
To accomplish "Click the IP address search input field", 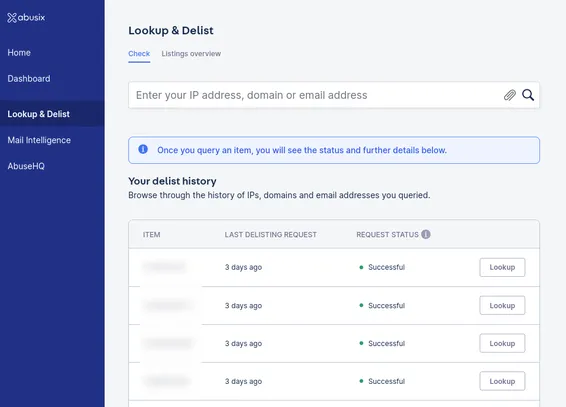I will 314,95.
